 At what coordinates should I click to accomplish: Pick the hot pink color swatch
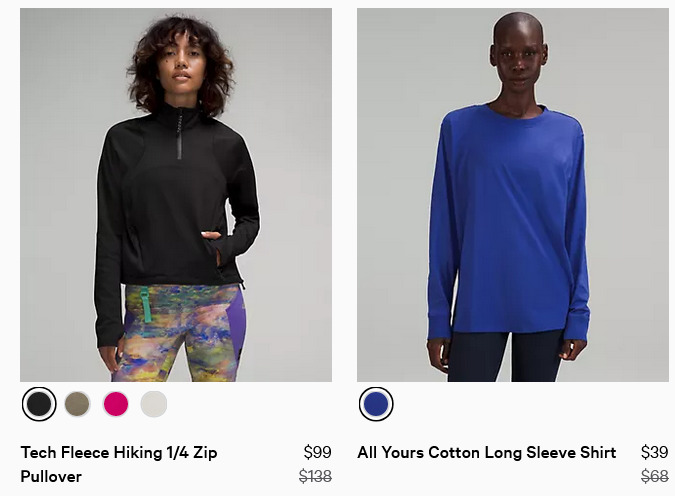[x=116, y=404]
